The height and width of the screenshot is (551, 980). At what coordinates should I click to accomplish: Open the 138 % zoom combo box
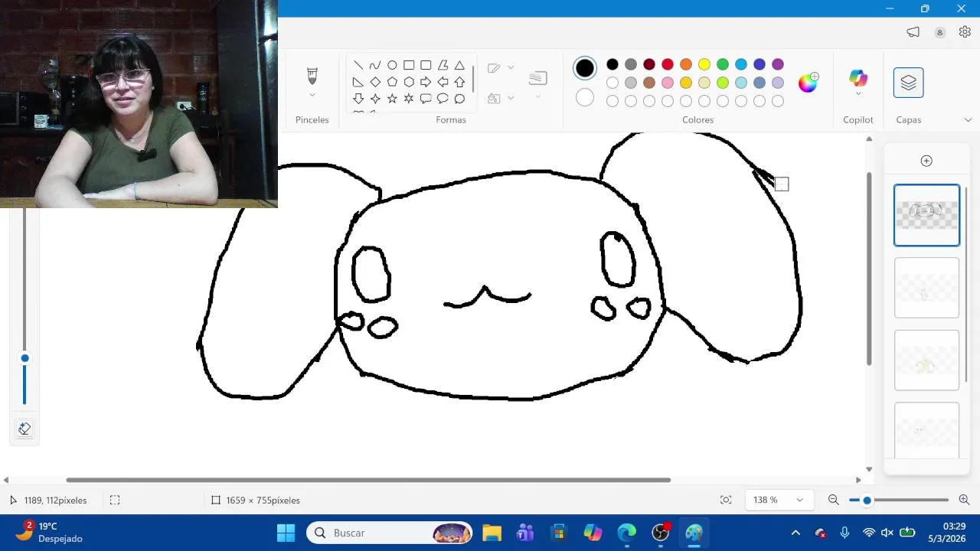(x=779, y=500)
